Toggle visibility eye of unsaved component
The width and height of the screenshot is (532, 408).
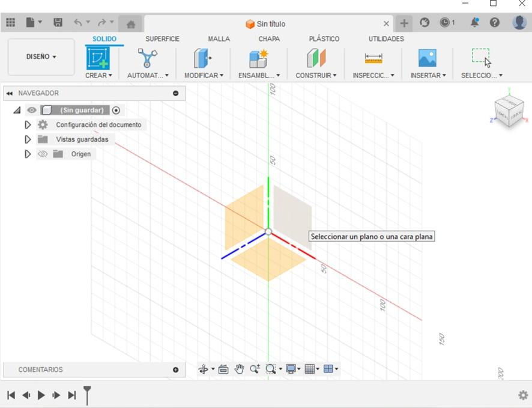tap(32, 111)
